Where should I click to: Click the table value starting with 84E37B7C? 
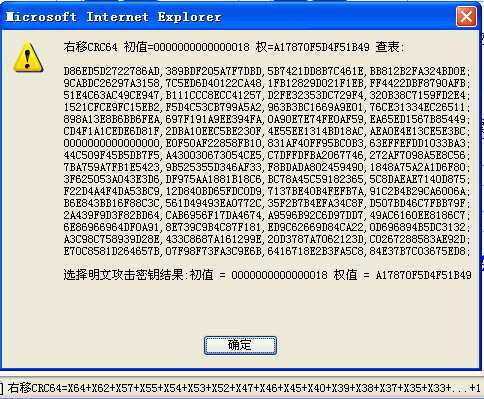[x=417, y=251]
